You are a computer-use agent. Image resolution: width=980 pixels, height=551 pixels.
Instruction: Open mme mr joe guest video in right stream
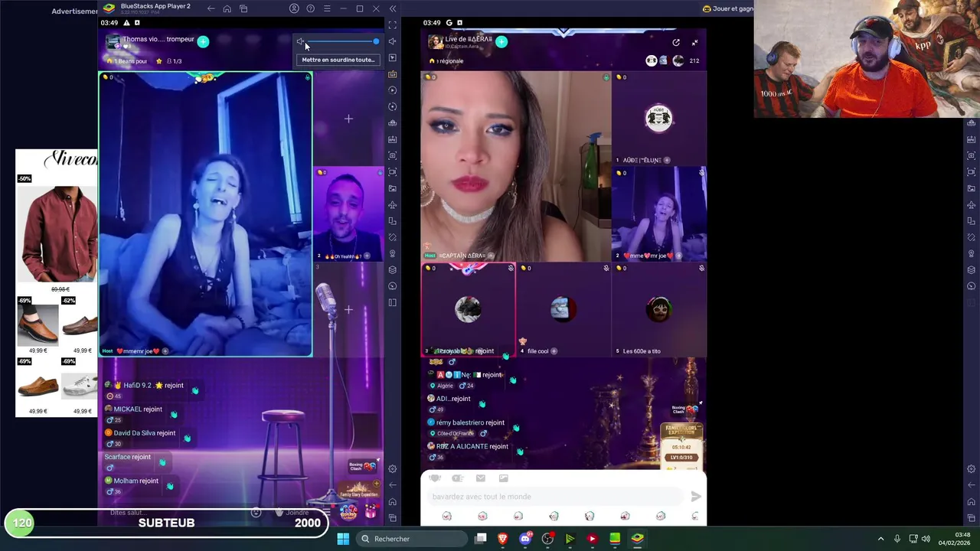(x=658, y=214)
